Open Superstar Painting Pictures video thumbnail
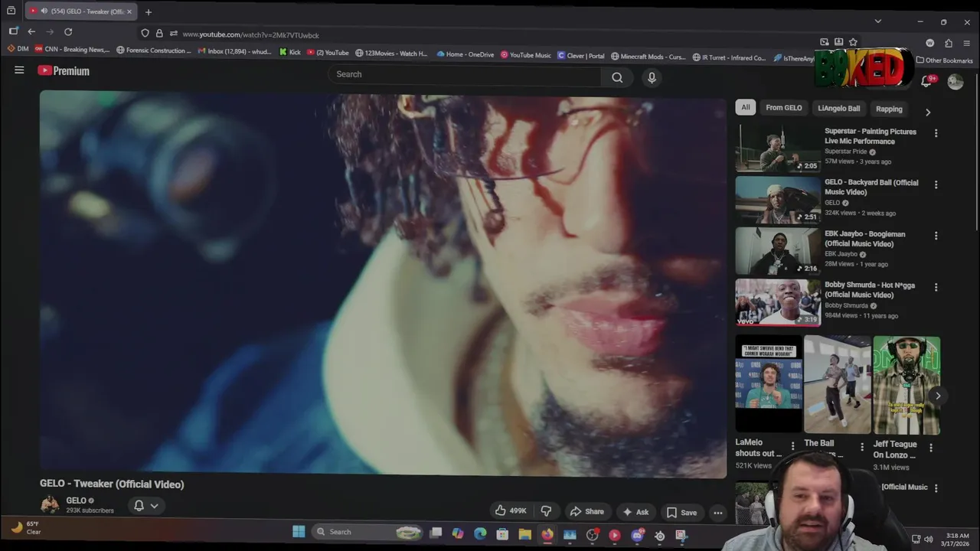 pos(777,148)
